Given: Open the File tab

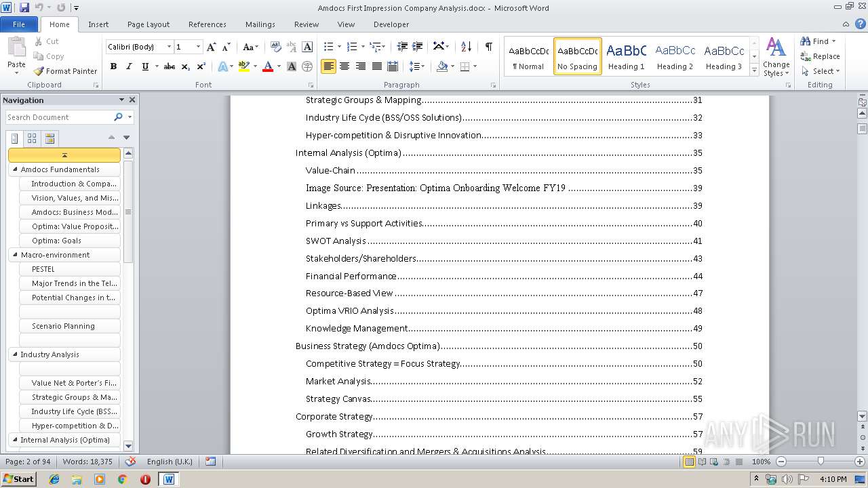Looking at the screenshot, I should [x=19, y=24].
